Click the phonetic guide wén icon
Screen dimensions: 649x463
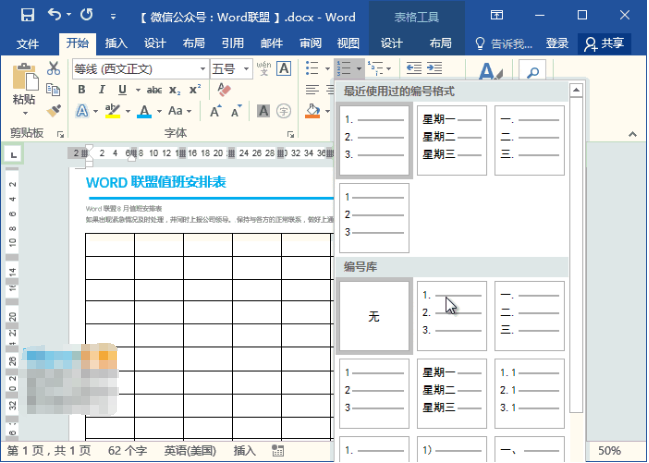click(264, 68)
